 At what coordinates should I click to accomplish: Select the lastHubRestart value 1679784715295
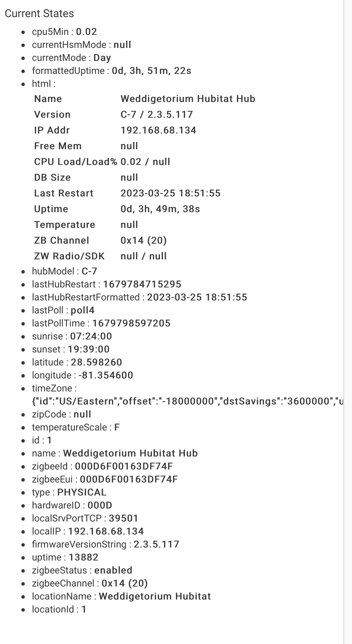[142, 284]
